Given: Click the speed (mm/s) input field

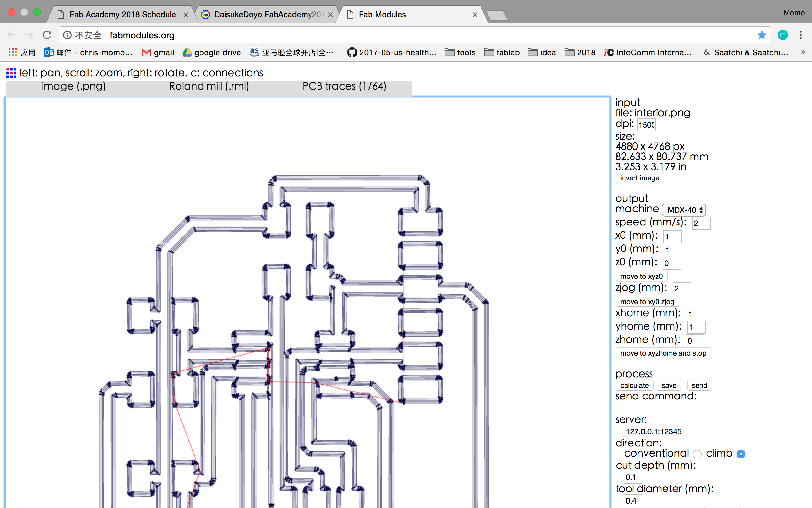Looking at the screenshot, I should pyautogui.click(x=701, y=223).
